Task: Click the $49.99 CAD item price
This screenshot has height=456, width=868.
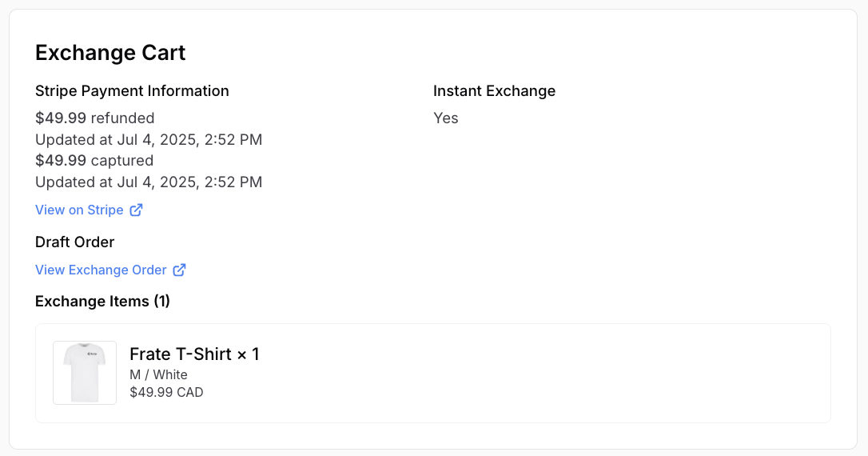Action: [x=166, y=392]
